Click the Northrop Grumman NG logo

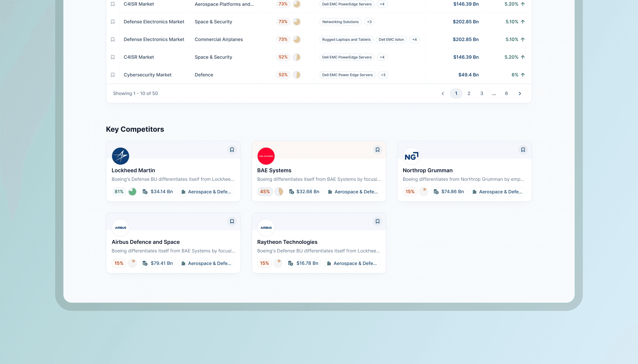click(x=412, y=156)
